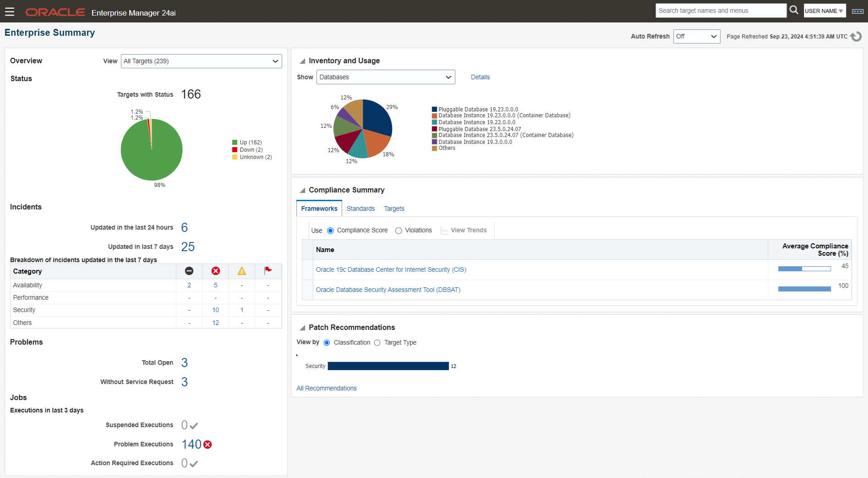Image resolution: width=868 pixels, height=478 pixels.
Task: Click the Critical severity red X icon
Action: [216, 271]
